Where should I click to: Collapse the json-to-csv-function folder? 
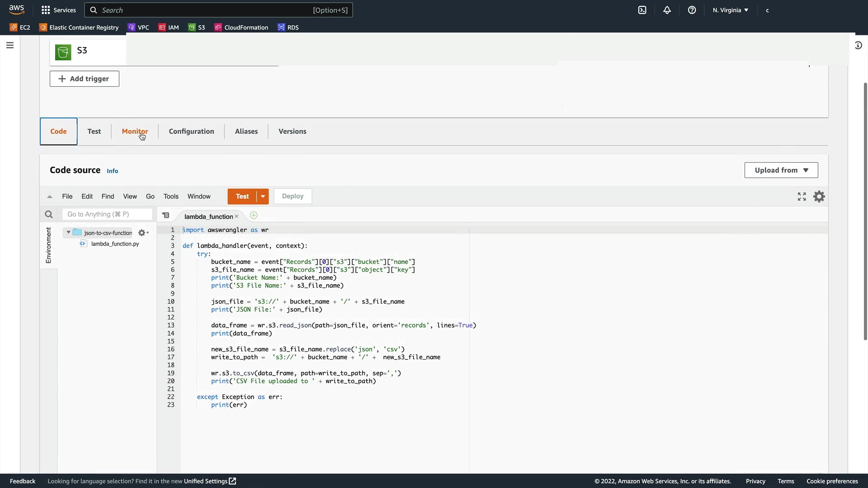click(68, 233)
